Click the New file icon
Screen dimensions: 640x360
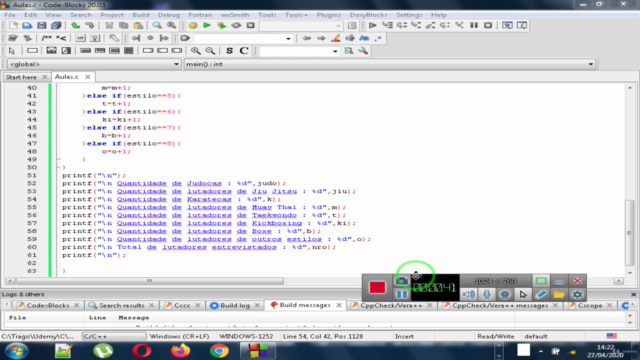click(x=13, y=25)
